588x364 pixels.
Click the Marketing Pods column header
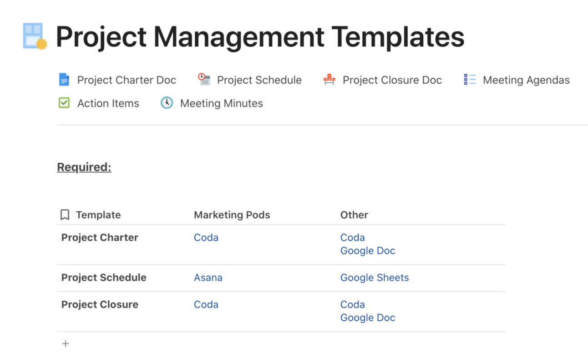(x=232, y=215)
